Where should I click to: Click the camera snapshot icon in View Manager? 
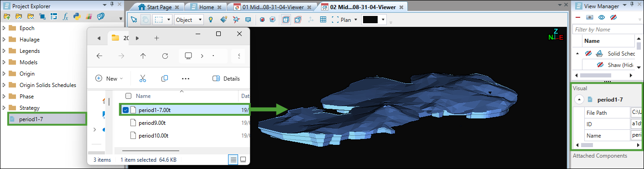point(589,17)
